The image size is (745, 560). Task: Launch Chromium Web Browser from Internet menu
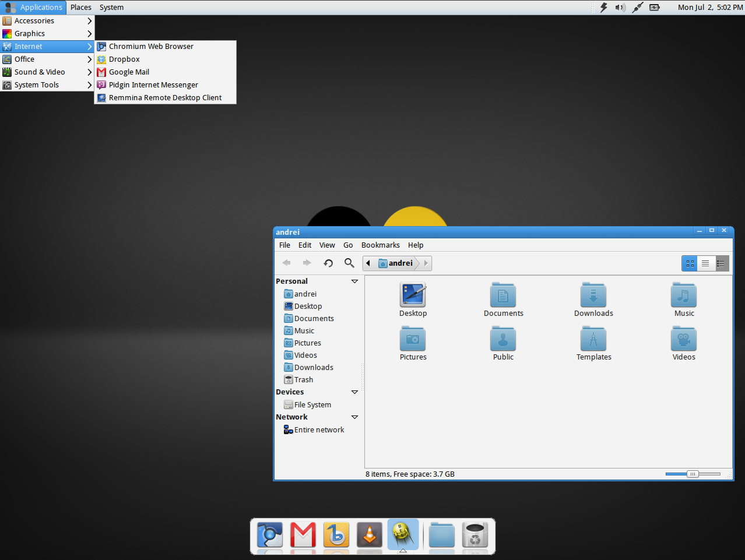[x=166, y=47]
